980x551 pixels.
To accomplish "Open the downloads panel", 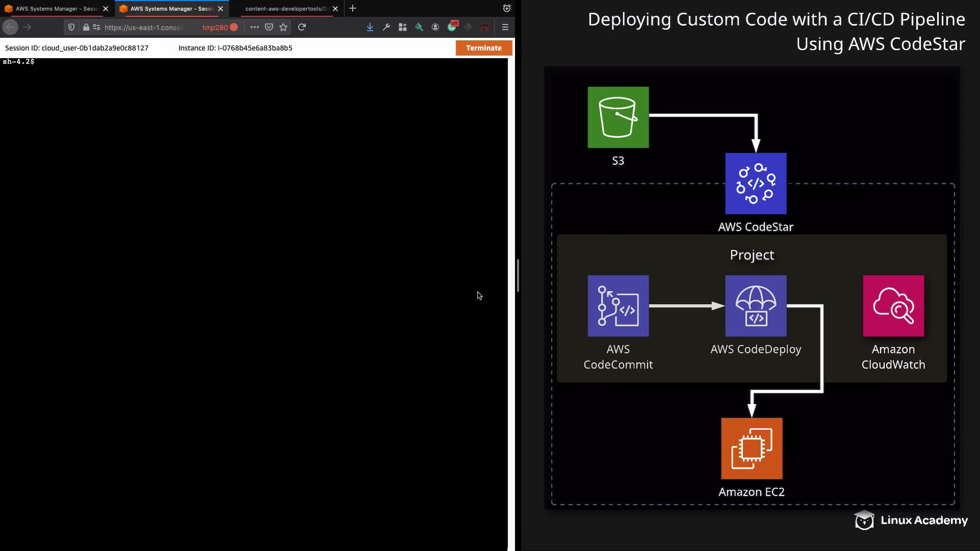I will point(370,27).
